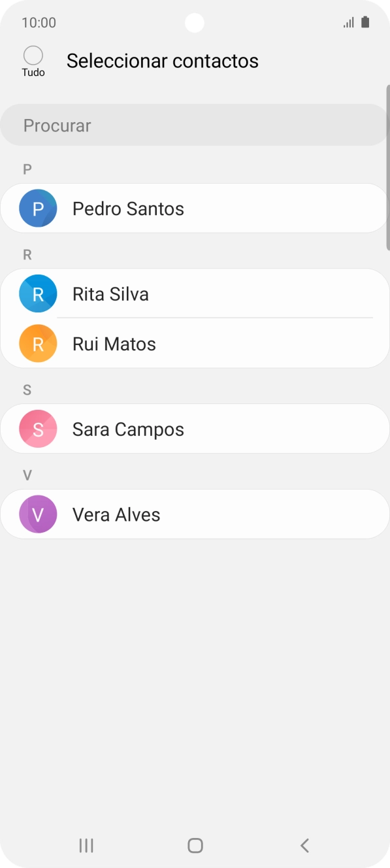Viewport: 390px width, 868px height.
Task: Tap Vera Alves's purple avatar icon
Action: point(37,514)
